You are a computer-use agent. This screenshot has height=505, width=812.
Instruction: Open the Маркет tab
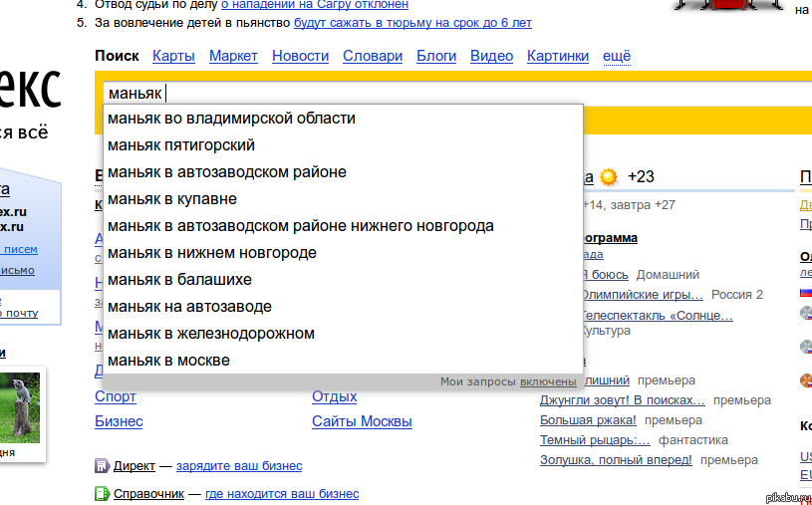pyautogui.click(x=233, y=57)
